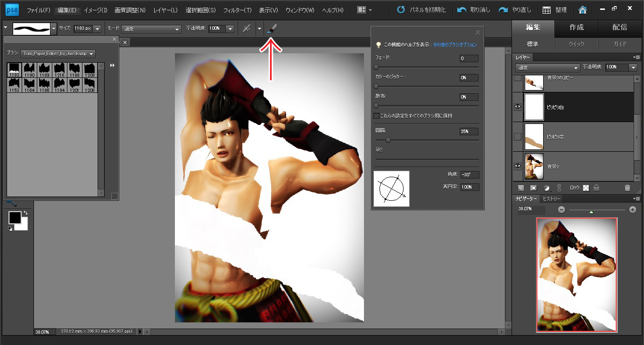Open the 編集(E) menu

pyautogui.click(x=67, y=10)
